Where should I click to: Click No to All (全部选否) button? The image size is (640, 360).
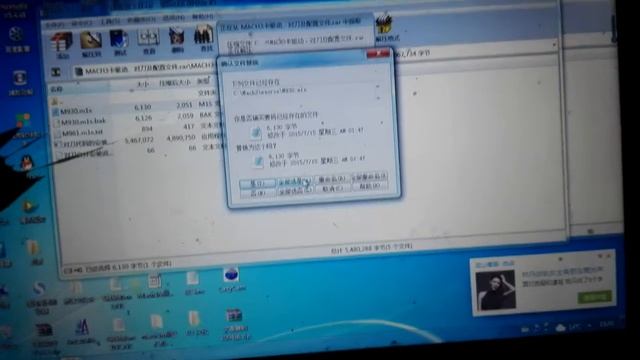tap(295, 191)
